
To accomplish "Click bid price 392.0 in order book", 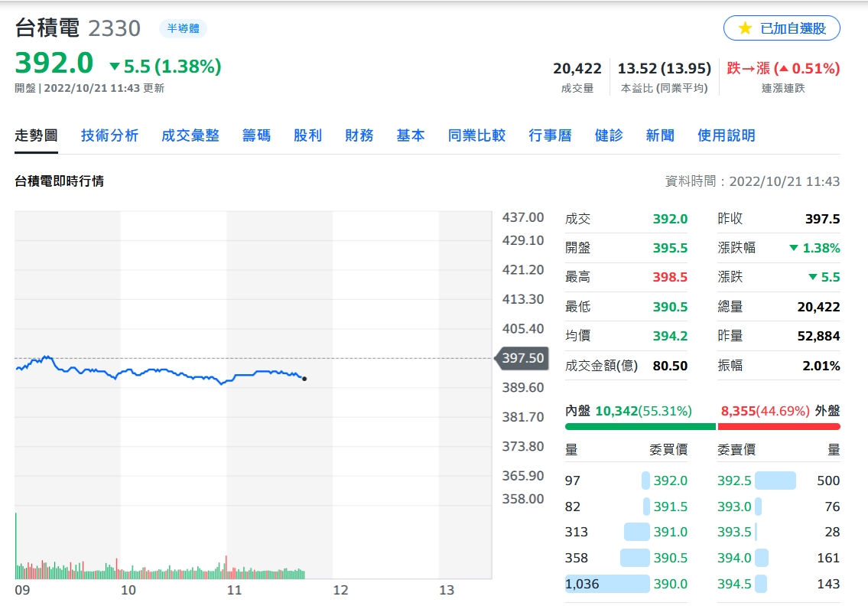I will point(671,481).
